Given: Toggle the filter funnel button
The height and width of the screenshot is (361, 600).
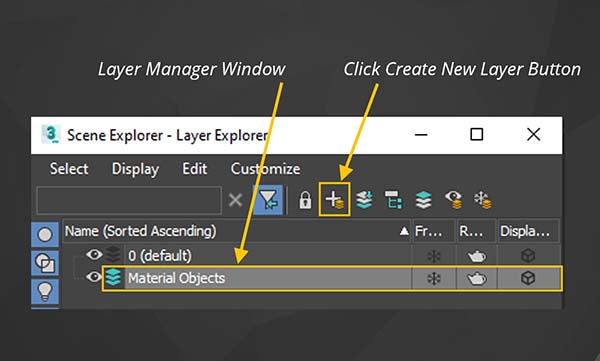Looking at the screenshot, I should point(268,200).
